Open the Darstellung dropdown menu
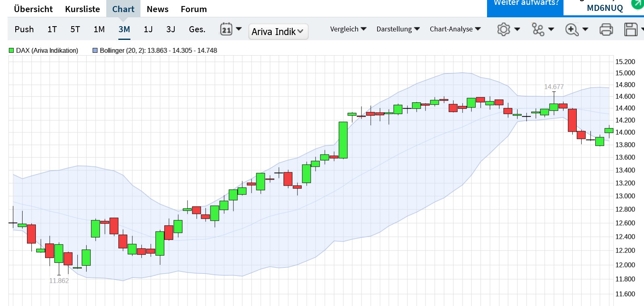Screen dimensions: 644x306 398,29
